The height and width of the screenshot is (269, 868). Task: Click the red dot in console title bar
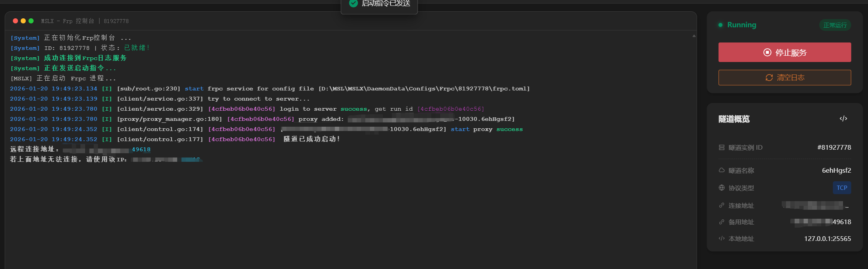pos(15,21)
